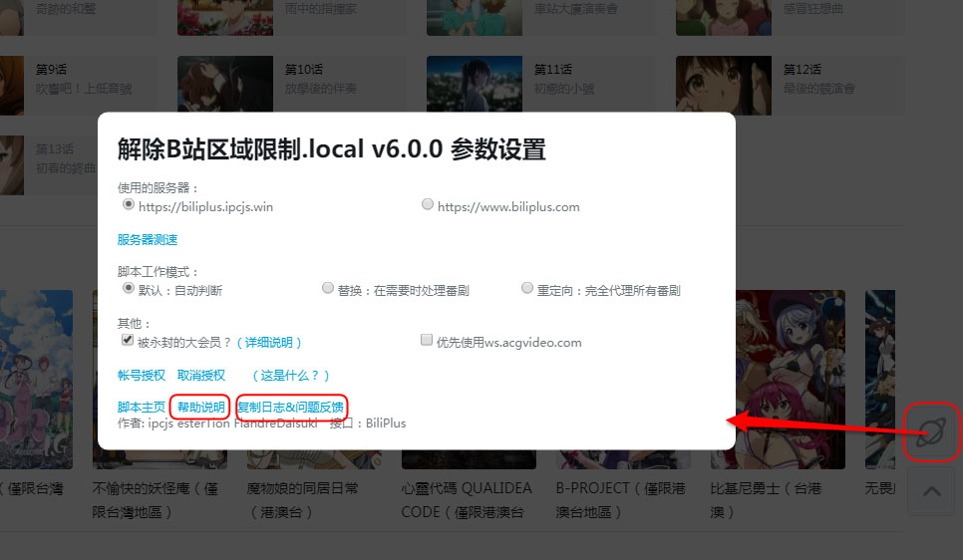
Task: Open the 服务器测速 link
Action: pyautogui.click(x=148, y=239)
